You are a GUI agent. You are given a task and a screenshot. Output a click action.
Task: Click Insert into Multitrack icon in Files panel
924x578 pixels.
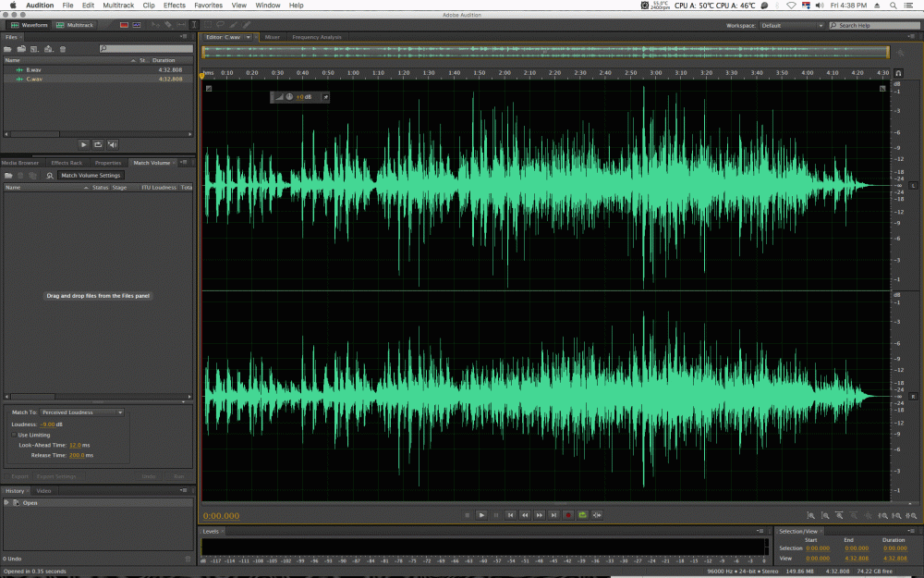48,49
